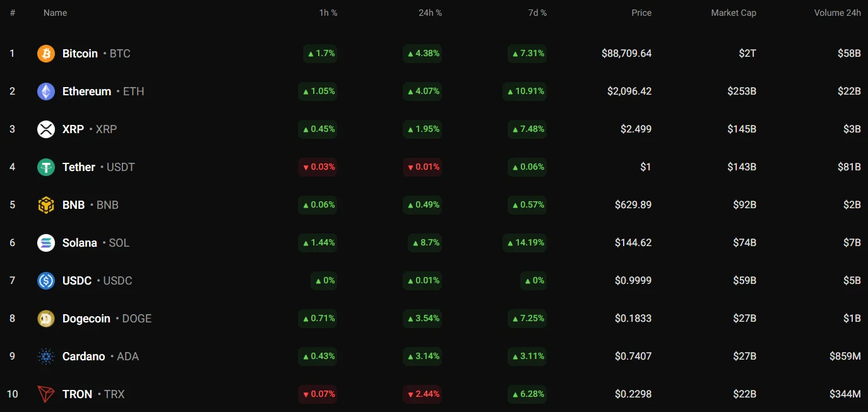The height and width of the screenshot is (412, 868).
Task: Sort table by Market Cap column
Action: pyautogui.click(x=733, y=13)
